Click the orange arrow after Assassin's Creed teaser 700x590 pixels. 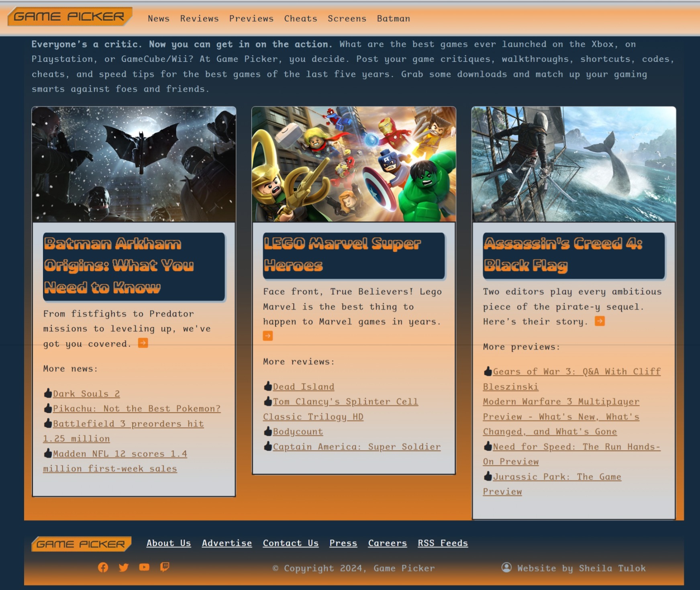coord(600,321)
